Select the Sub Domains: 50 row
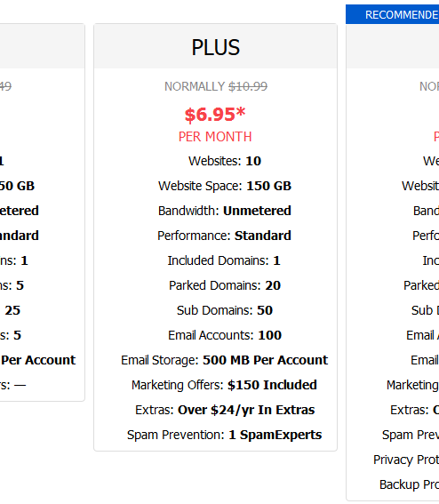This screenshot has height=504, width=439. coord(225,310)
